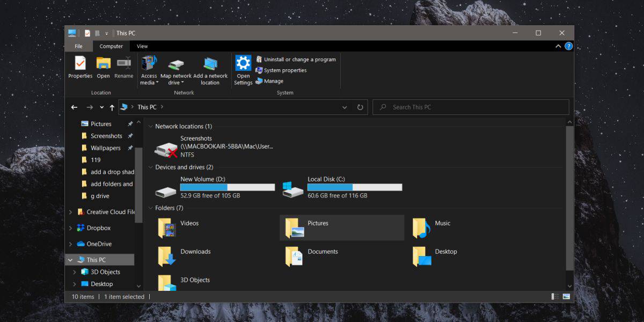The image size is (644, 322).
Task: Collapse the Network locations group
Action: tap(150, 127)
